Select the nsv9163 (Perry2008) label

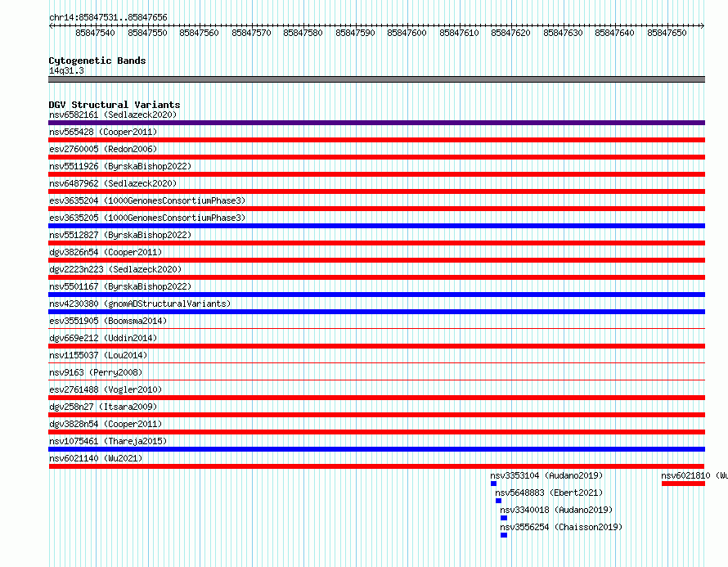click(96, 372)
